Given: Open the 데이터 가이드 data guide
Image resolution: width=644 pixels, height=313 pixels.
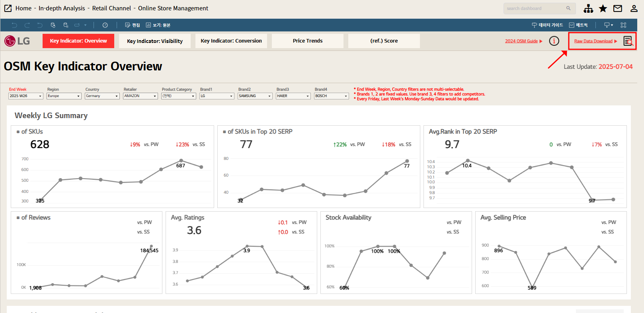Looking at the screenshot, I should [x=548, y=25].
